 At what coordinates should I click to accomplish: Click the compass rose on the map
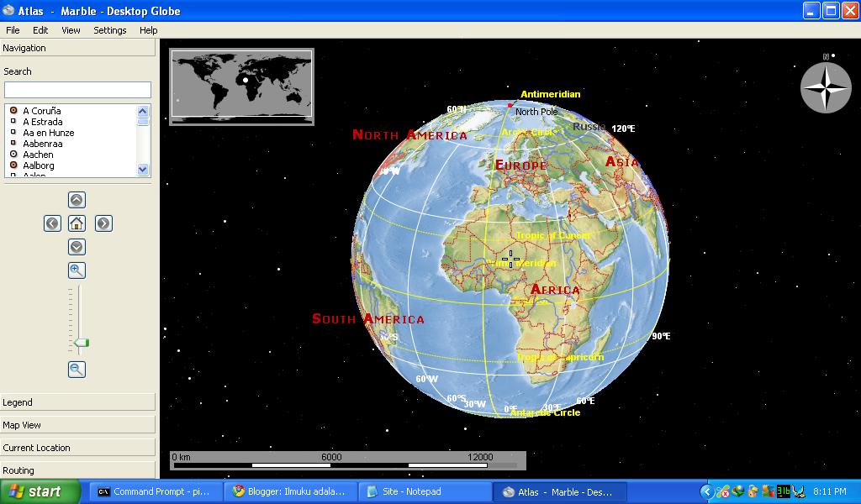point(826,87)
